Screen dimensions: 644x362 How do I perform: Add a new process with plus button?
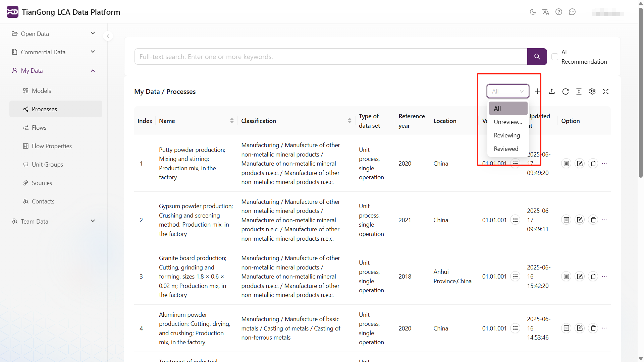[538, 91]
